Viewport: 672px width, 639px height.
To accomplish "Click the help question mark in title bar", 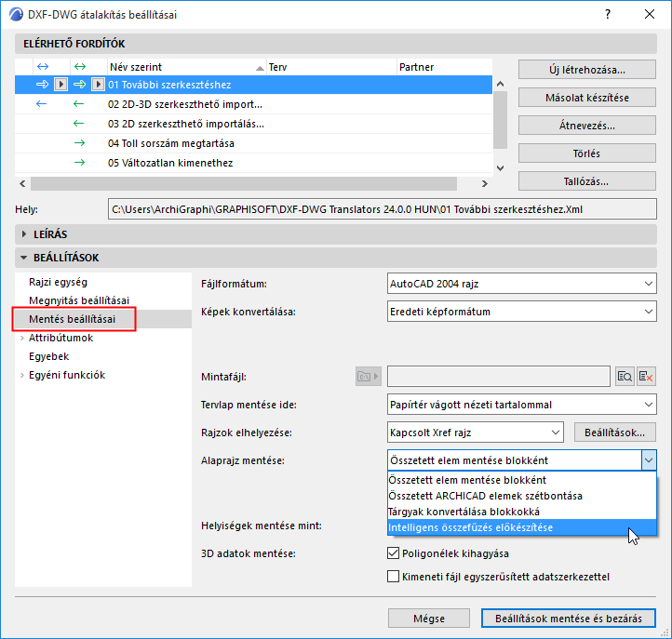I will pos(608,15).
